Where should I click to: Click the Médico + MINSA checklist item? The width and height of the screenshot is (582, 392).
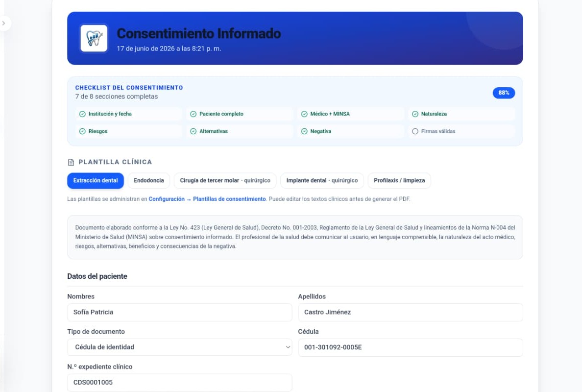coord(350,114)
